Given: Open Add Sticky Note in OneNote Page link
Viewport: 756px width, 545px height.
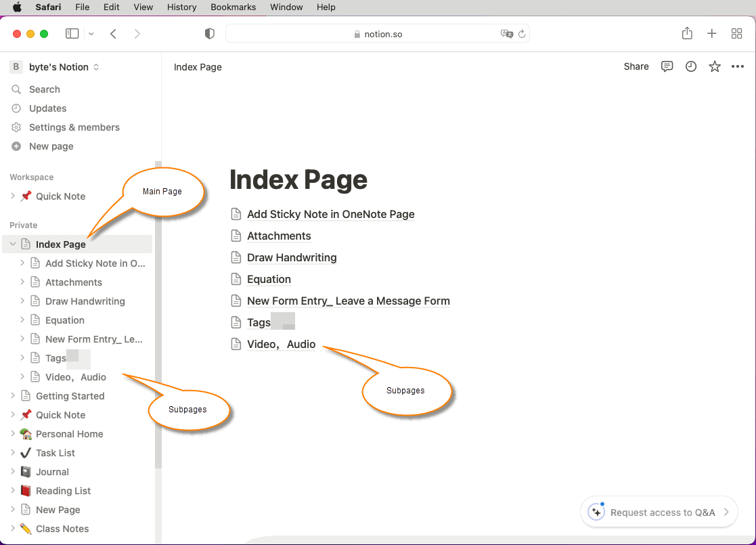Looking at the screenshot, I should pos(331,214).
